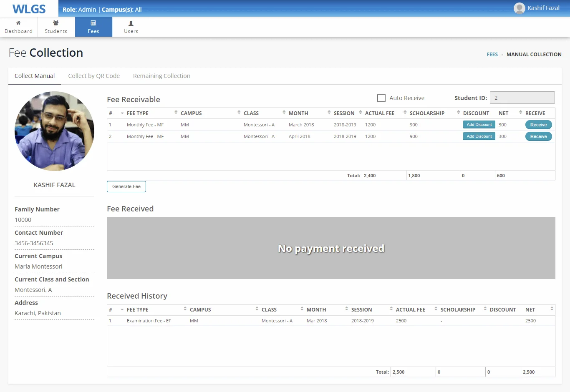
Task: Switch to Collect by QR Code tab
Action: pos(94,76)
